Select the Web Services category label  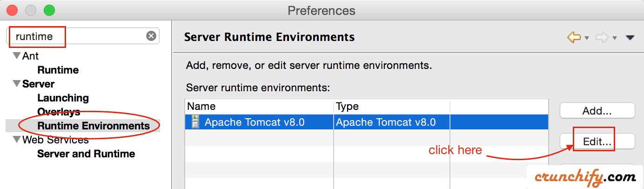55,140
